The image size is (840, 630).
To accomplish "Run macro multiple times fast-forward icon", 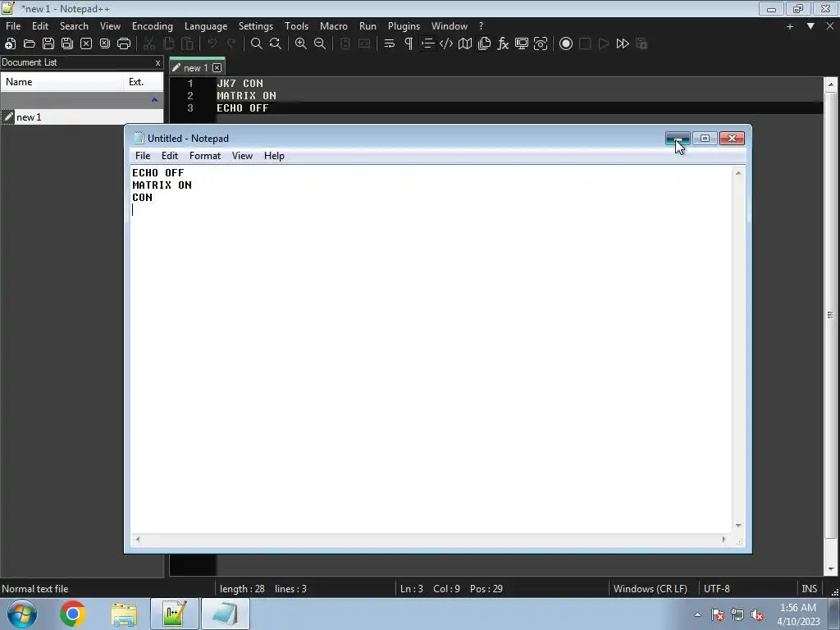I will 623,44.
